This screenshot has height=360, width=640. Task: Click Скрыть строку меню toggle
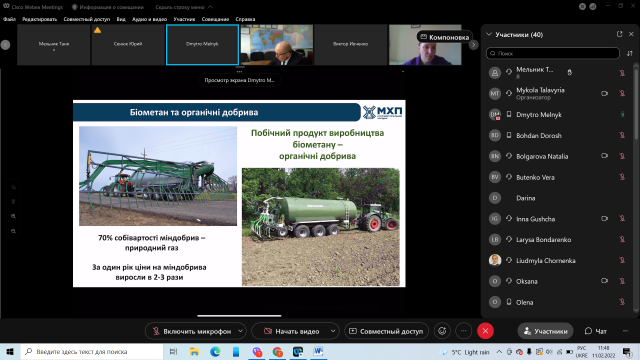coord(184,7)
